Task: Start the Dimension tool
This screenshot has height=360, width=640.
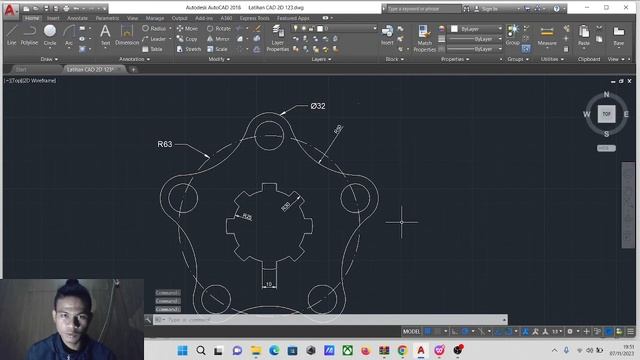Action: click(x=127, y=35)
